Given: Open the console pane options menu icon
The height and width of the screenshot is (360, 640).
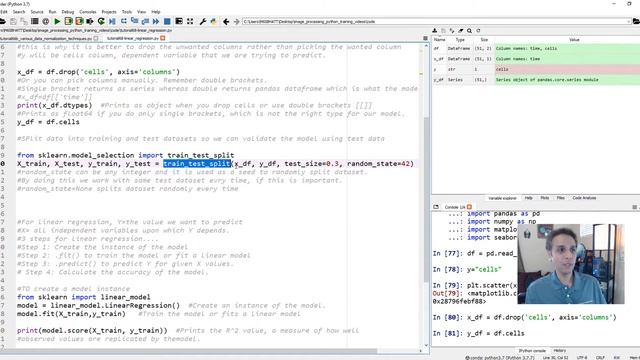Looking at the screenshot, I should tap(634, 207).
